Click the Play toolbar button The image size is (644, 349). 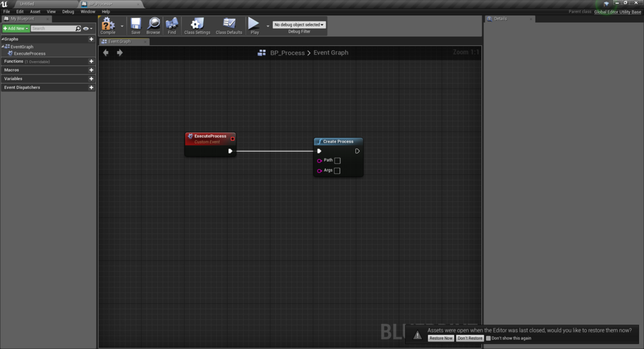[254, 25]
